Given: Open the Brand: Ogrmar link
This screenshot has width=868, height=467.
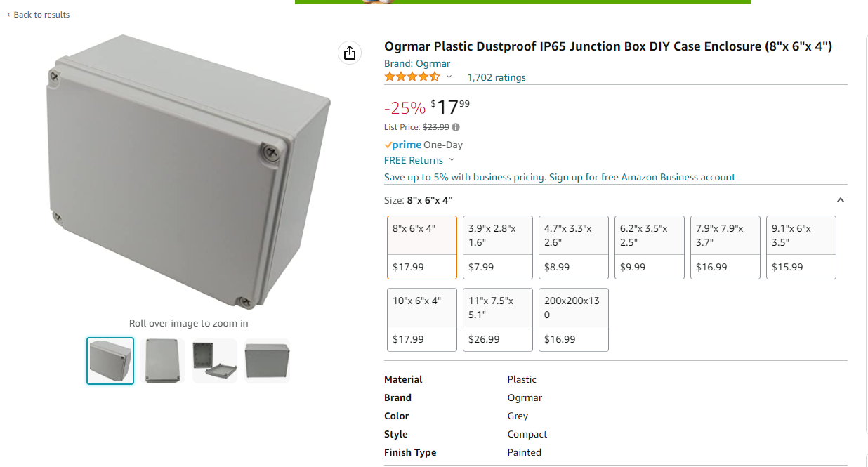Looking at the screenshot, I should 417,63.
